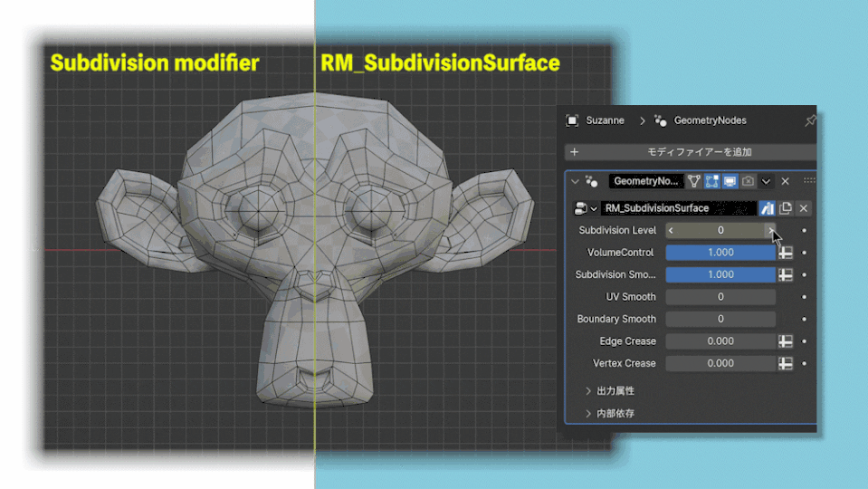Increase Subdivision Level with right arrow
Viewport: 868px width, 489px height.
[x=770, y=230]
